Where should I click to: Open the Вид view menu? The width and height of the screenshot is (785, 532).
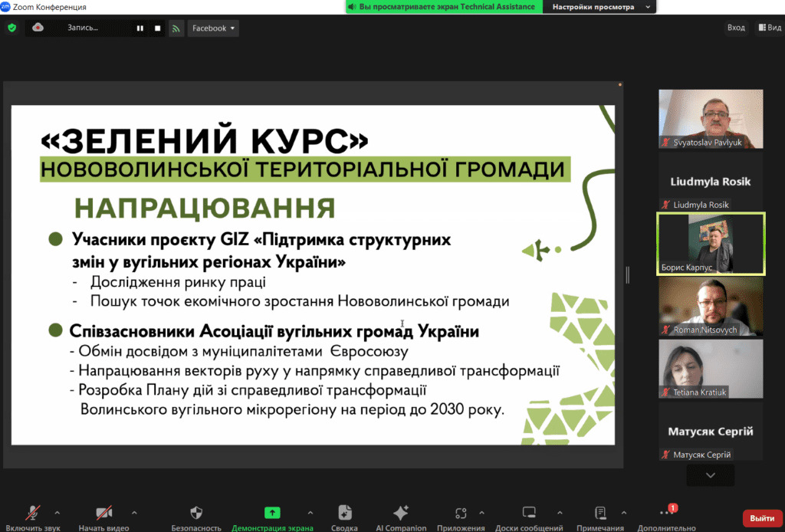click(x=769, y=28)
